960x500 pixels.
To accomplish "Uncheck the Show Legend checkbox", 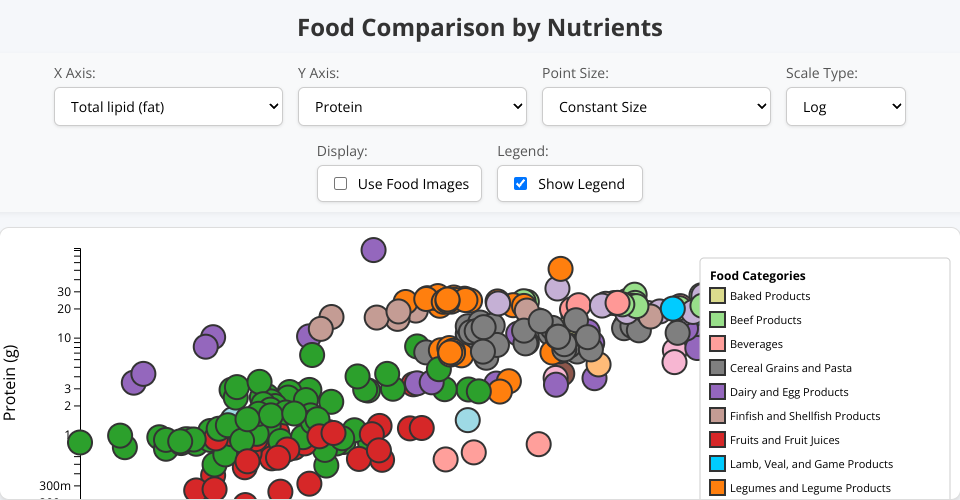I will (x=520, y=184).
